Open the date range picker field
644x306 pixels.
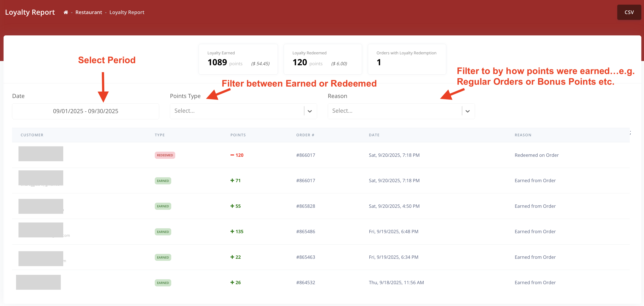pyautogui.click(x=86, y=111)
